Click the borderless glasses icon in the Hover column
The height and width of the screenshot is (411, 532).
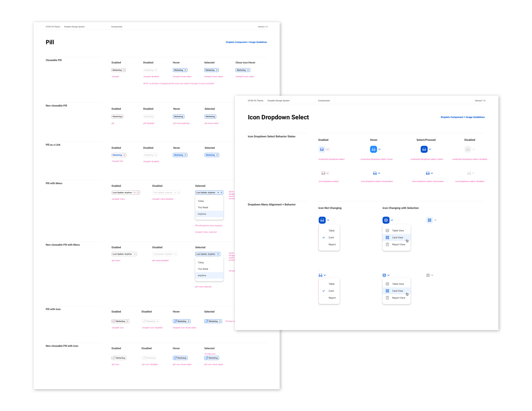375,173
